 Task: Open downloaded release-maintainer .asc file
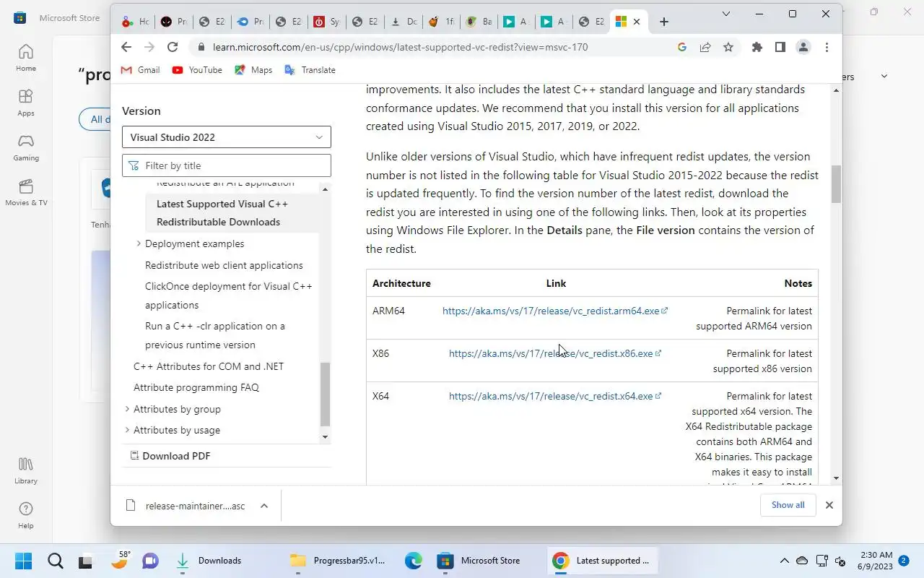pos(186,506)
